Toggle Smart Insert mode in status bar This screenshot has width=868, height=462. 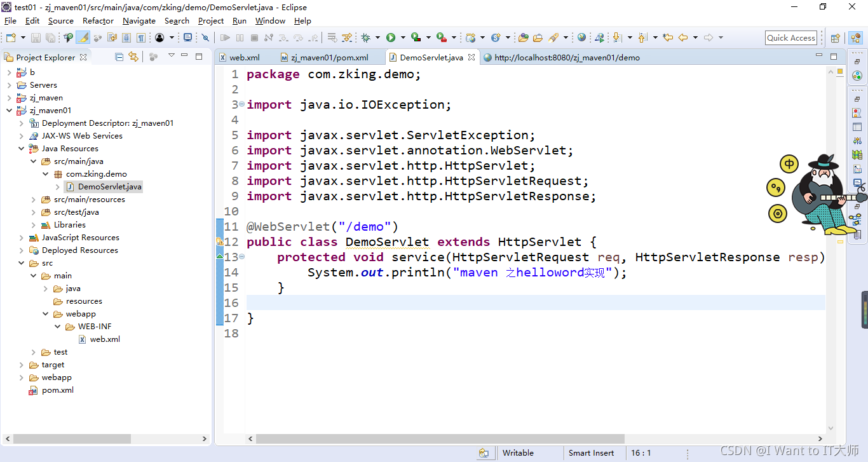pyautogui.click(x=591, y=453)
